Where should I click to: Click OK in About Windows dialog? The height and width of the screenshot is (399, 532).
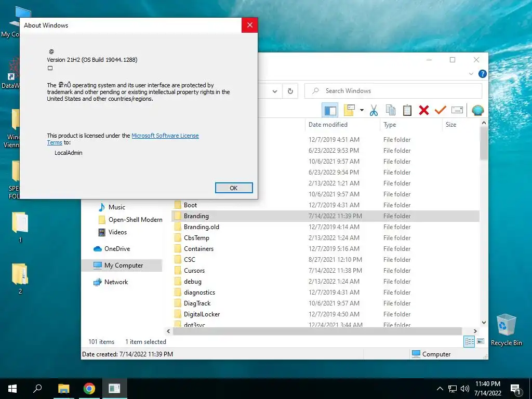pyautogui.click(x=234, y=188)
